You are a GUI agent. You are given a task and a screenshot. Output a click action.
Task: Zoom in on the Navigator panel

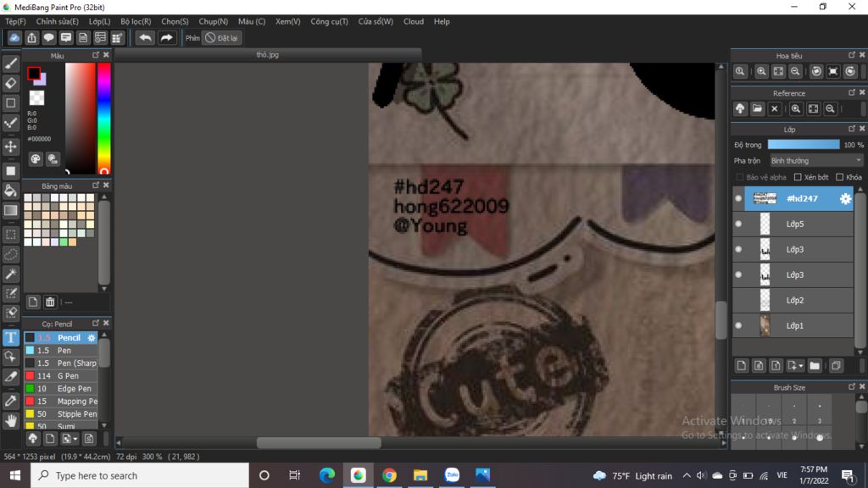[762, 71]
